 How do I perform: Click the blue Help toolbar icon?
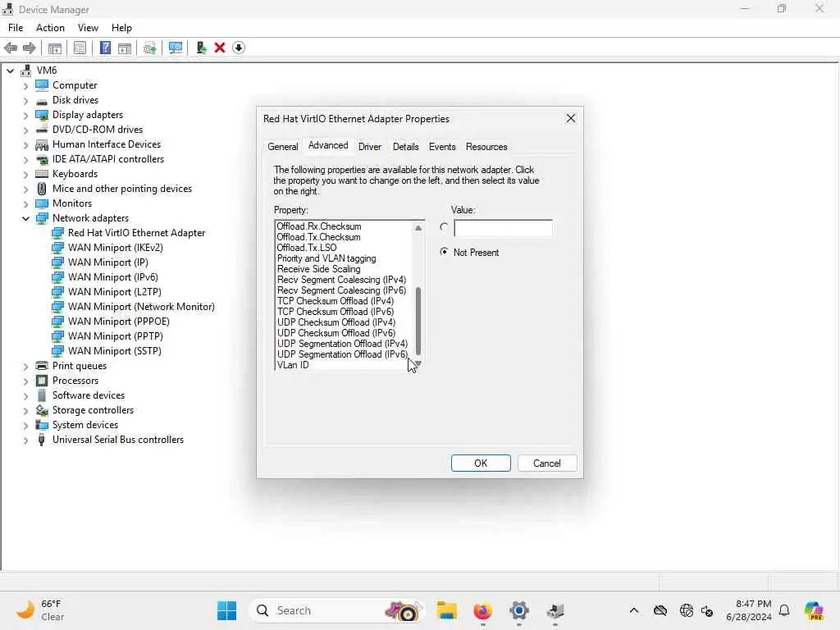(x=106, y=48)
